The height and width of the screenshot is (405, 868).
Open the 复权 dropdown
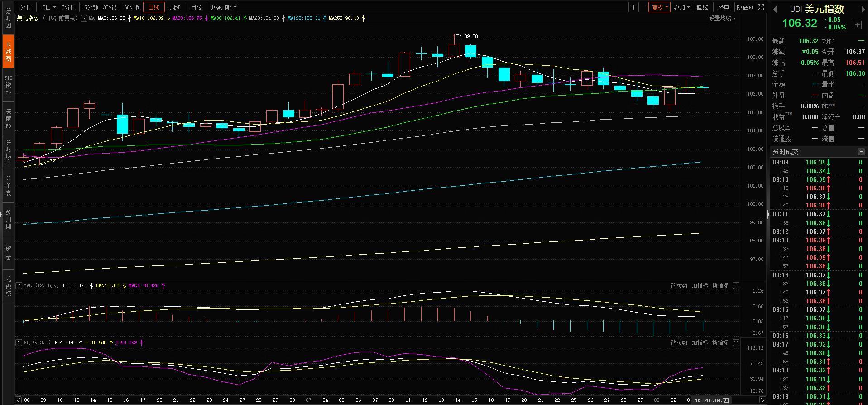click(x=660, y=7)
